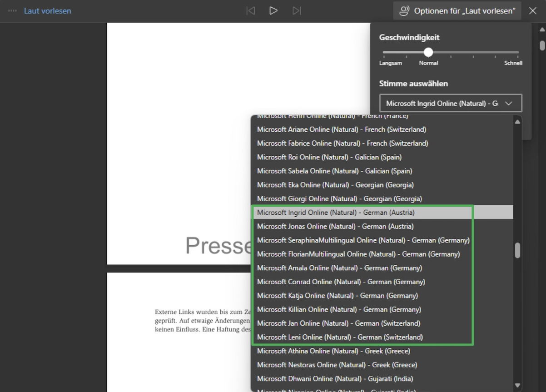Select Microsoft Ingrid German (Austria) voice
Screen dimensions: 546x392
pos(382,213)
